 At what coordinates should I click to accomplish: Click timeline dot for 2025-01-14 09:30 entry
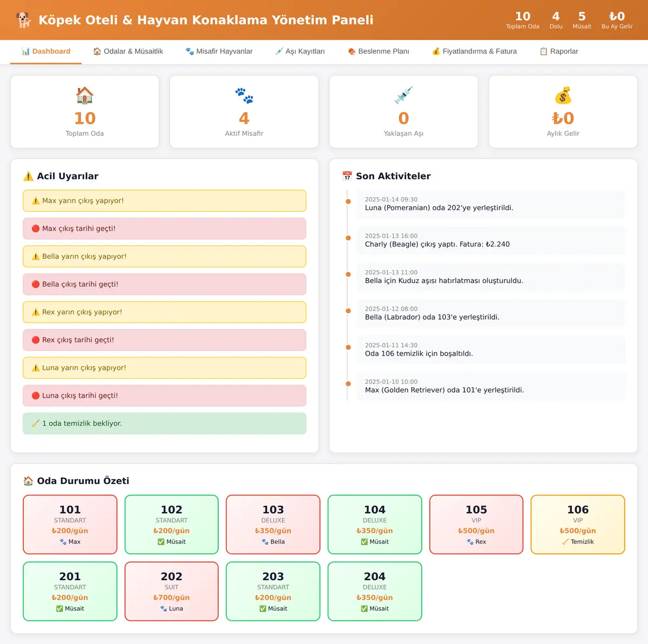tap(348, 202)
